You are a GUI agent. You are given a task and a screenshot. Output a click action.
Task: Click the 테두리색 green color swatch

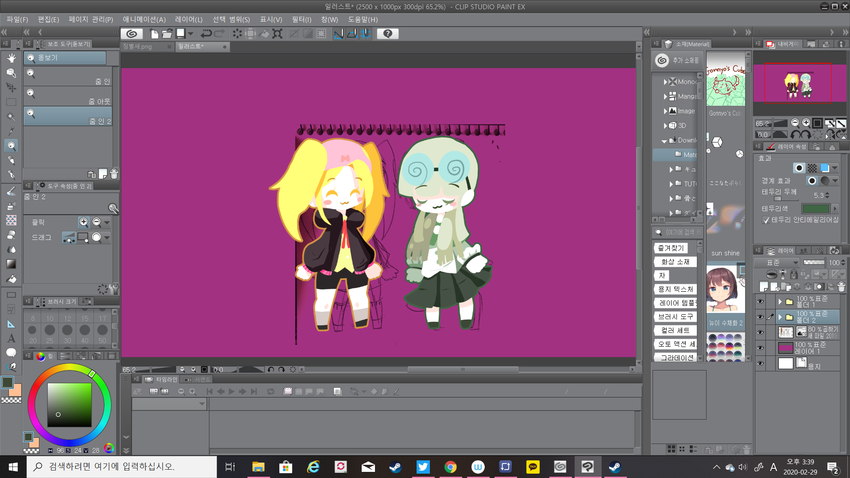pyautogui.click(x=816, y=209)
